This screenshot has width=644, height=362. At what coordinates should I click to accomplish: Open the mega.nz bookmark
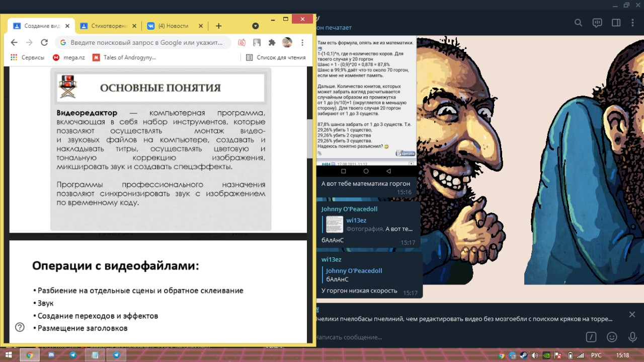(68, 57)
